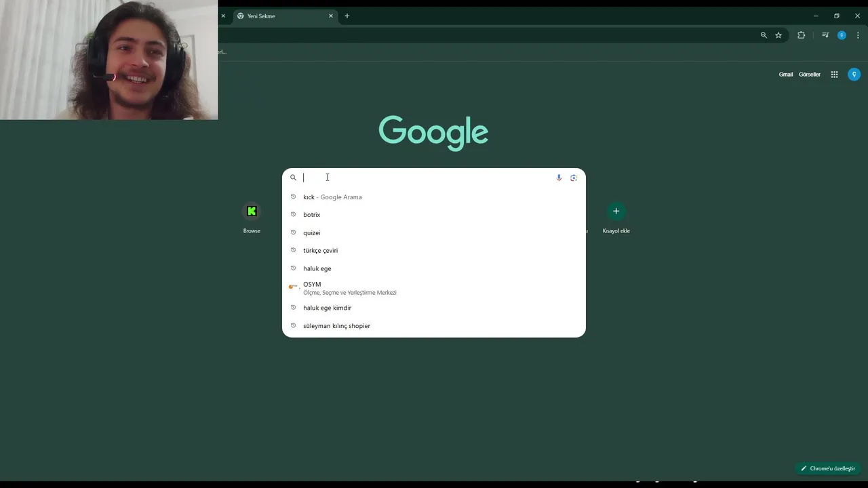Choose the haluk ege suggestion
This screenshot has height=488, width=868.
click(433, 268)
